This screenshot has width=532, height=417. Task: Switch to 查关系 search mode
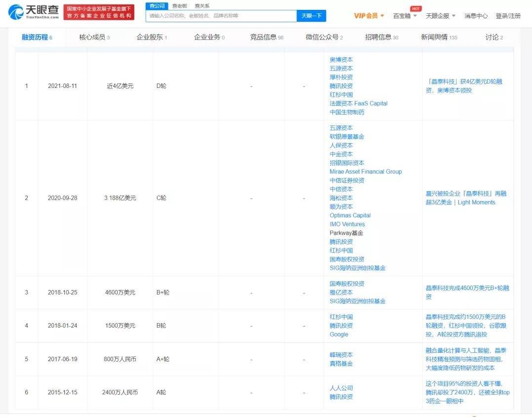pyautogui.click(x=202, y=6)
